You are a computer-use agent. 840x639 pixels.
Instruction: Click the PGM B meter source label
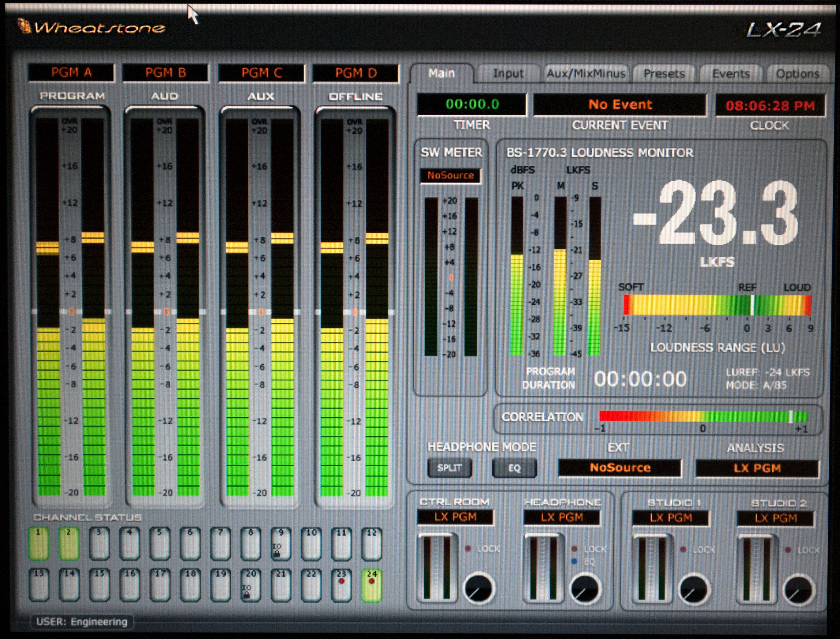(166, 72)
